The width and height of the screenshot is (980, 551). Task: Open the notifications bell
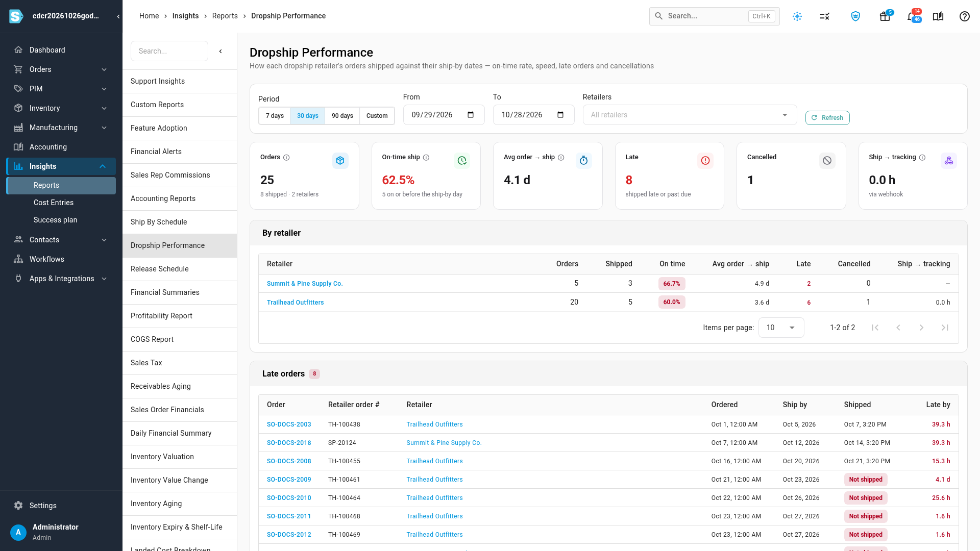(x=912, y=16)
